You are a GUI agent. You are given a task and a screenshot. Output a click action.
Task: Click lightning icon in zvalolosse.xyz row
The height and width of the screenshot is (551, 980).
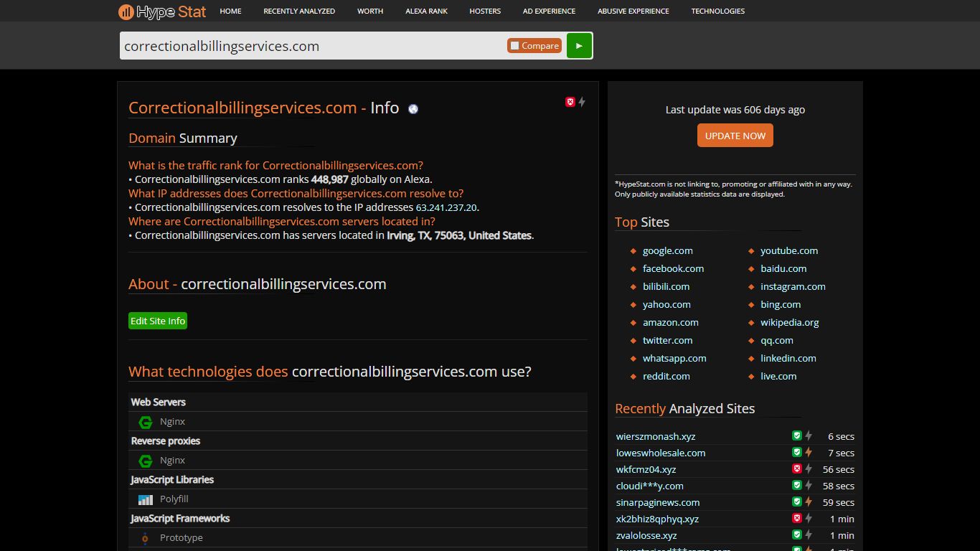click(x=809, y=534)
